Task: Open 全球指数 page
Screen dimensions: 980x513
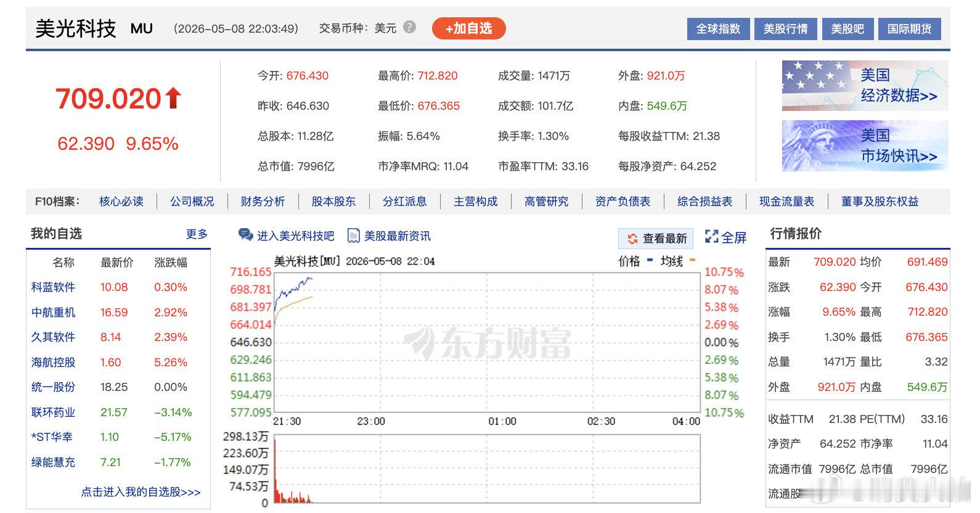Action: point(718,29)
